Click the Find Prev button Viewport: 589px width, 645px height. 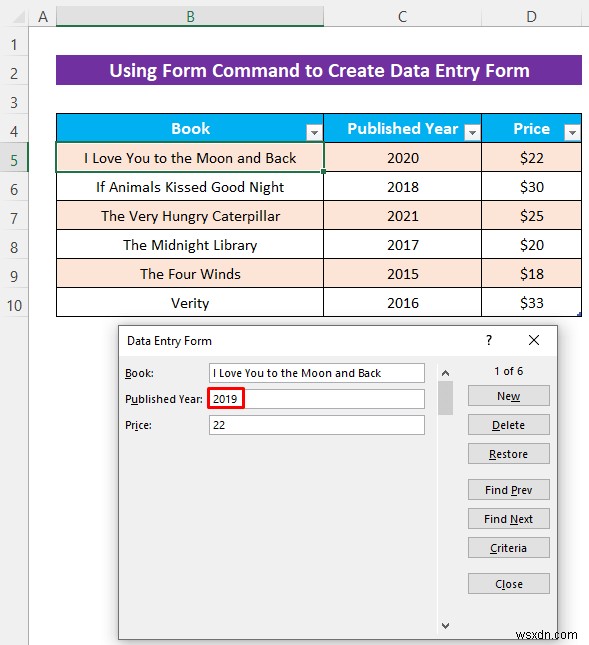click(x=508, y=490)
